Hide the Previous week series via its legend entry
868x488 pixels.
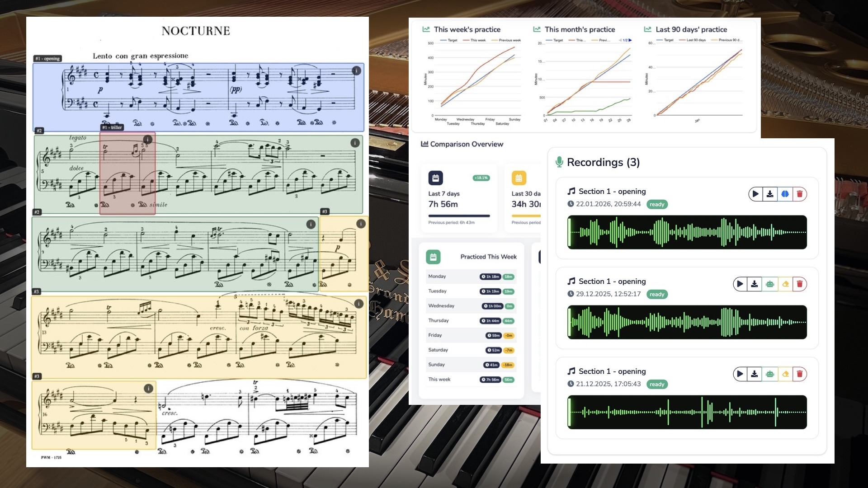click(x=507, y=40)
